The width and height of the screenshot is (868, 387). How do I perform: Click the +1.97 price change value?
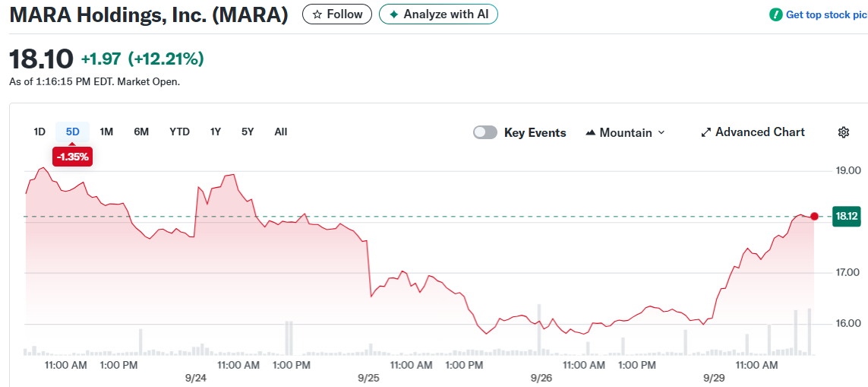102,59
